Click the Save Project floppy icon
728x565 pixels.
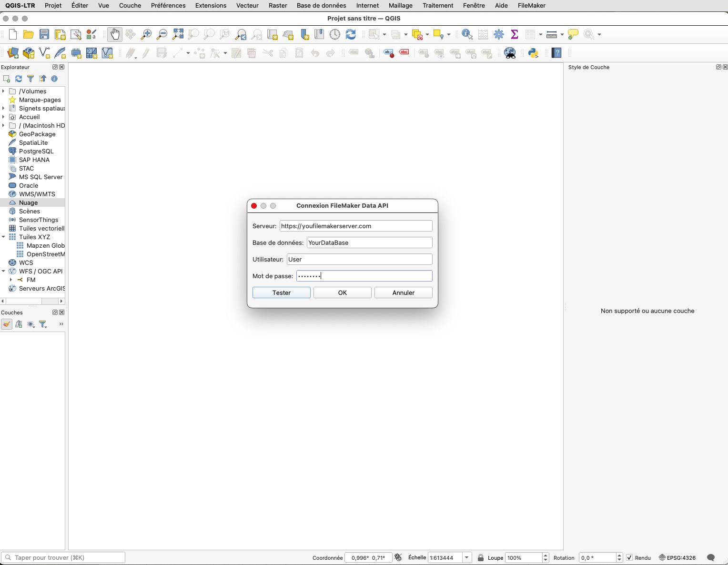(44, 34)
